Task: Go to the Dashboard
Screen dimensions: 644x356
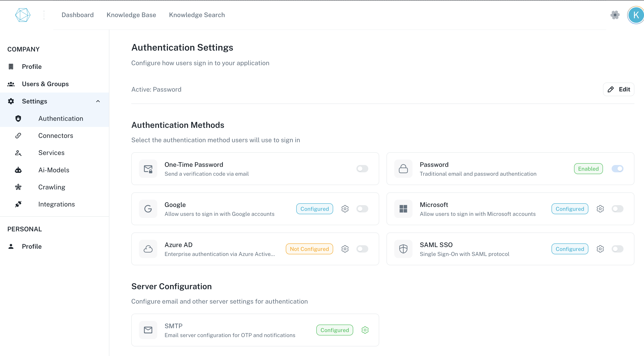Action: (x=77, y=15)
